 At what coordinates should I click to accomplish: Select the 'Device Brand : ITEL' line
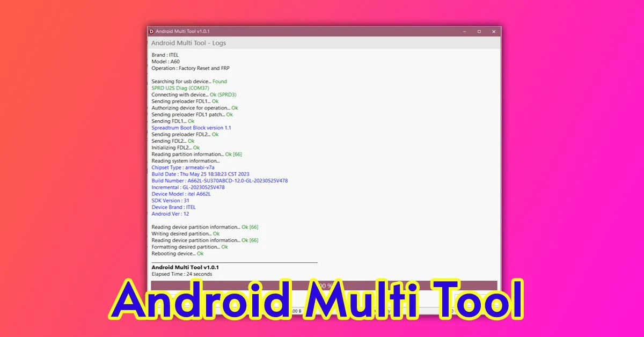coord(174,207)
